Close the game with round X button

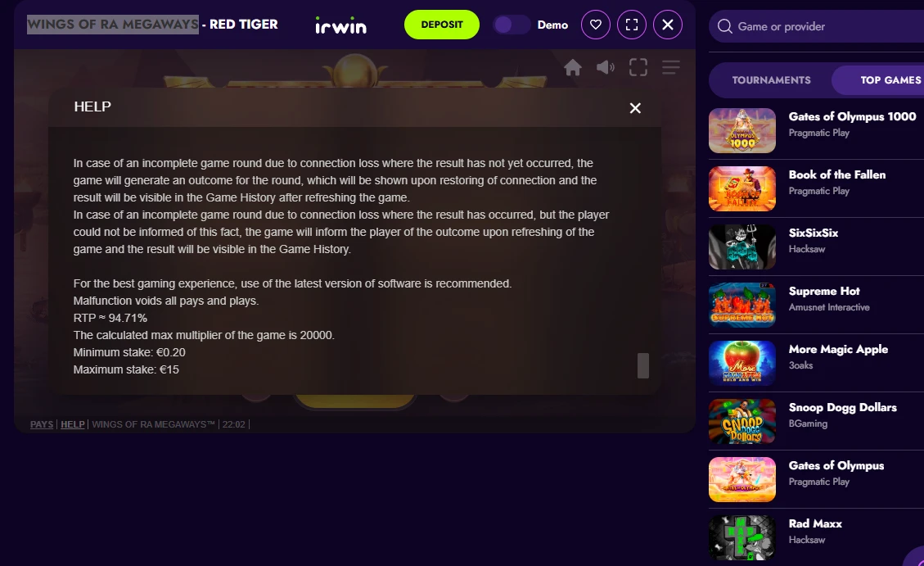tap(668, 25)
